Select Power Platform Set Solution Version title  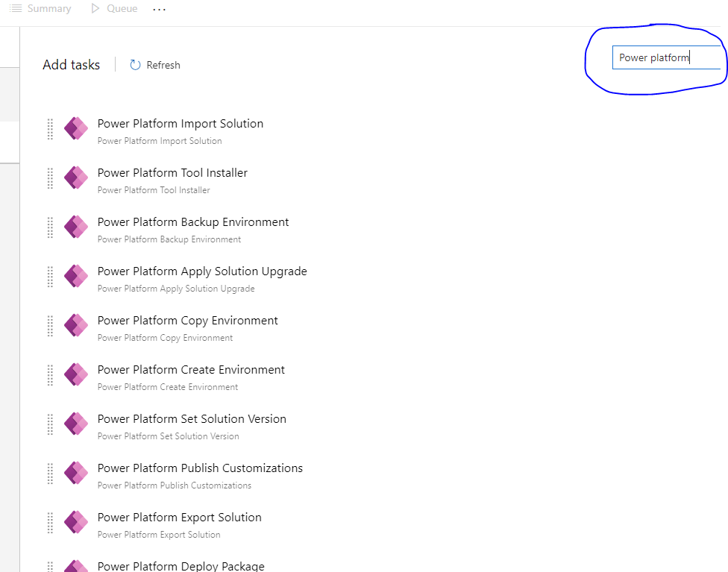tap(192, 419)
